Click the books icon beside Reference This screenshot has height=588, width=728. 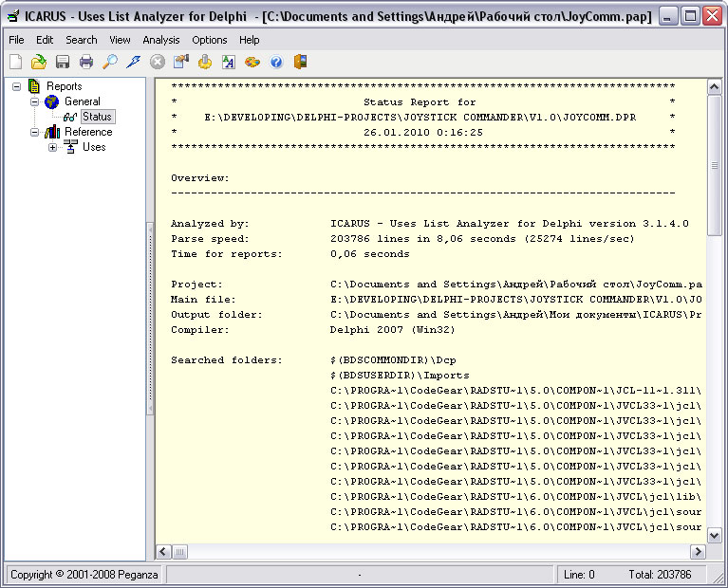(52, 132)
